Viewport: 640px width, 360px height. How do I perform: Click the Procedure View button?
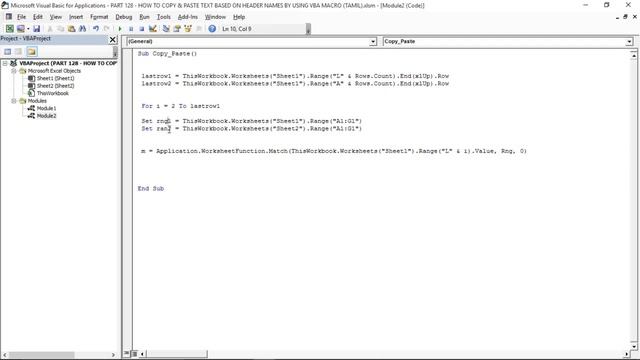click(127, 353)
